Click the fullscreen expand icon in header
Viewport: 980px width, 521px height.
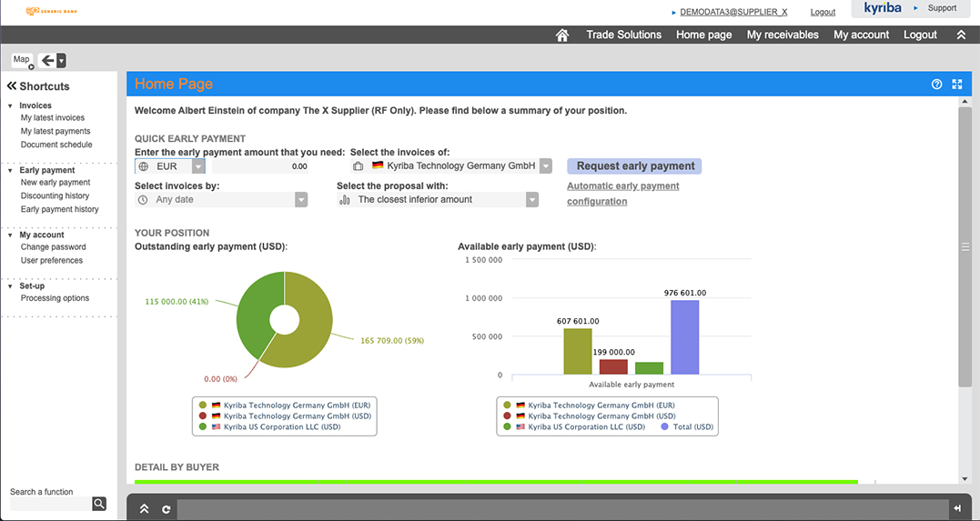pyautogui.click(x=957, y=84)
